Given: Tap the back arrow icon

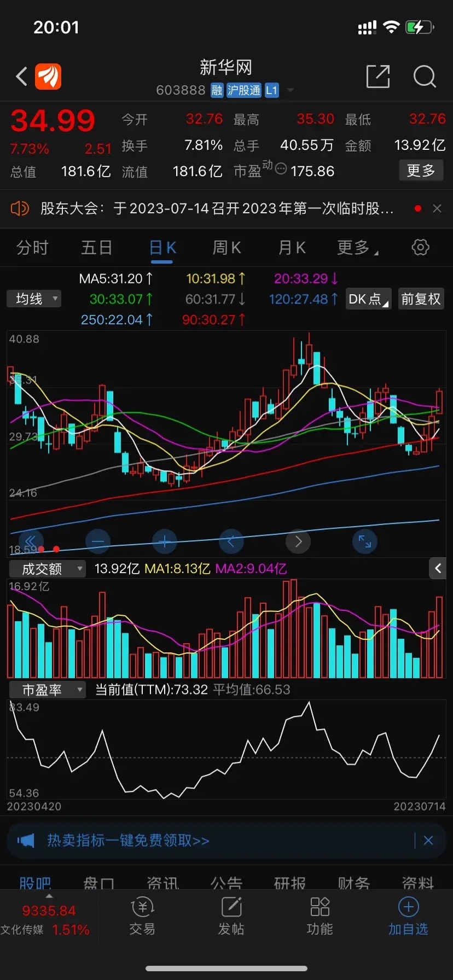Looking at the screenshot, I should 22,77.
